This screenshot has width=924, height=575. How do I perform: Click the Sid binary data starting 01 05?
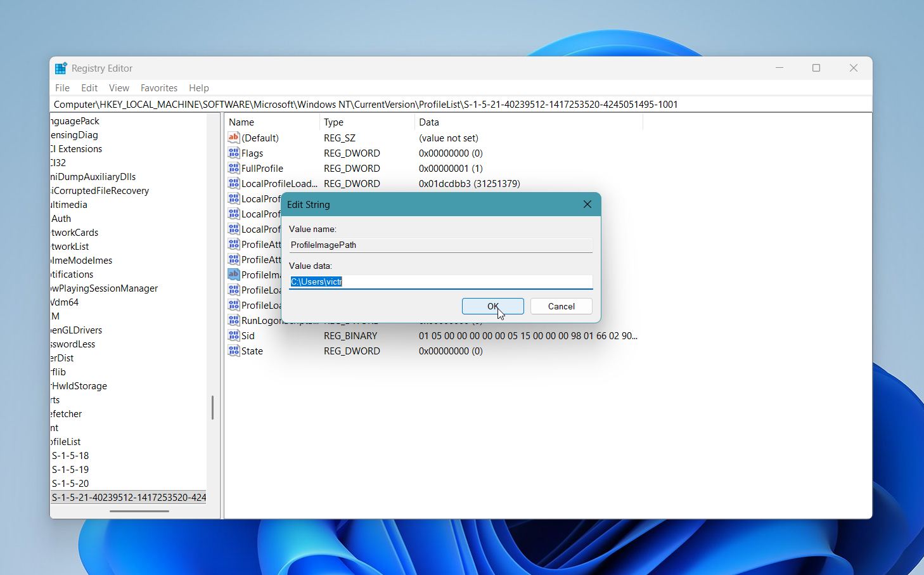tap(529, 335)
